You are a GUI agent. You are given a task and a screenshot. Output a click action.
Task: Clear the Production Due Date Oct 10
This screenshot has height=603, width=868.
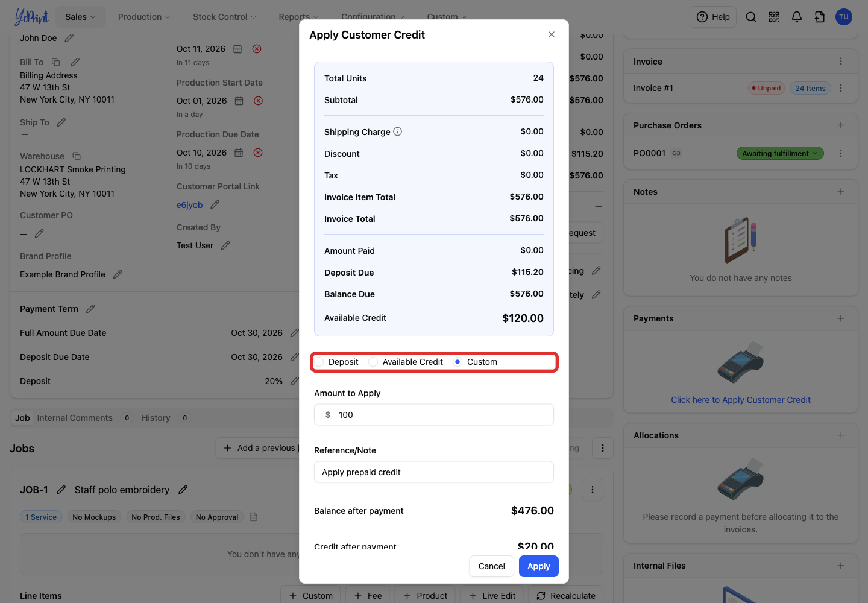pyautogui.click(x=258, y=153)
